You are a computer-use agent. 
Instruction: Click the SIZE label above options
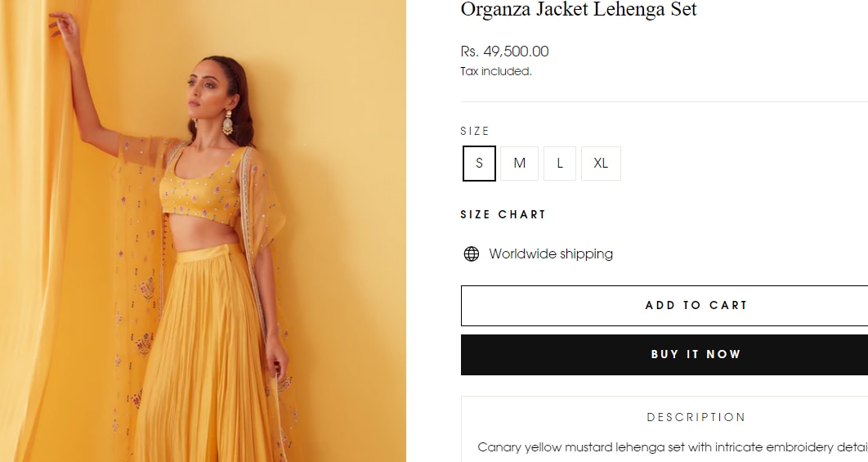pos(475,131)
